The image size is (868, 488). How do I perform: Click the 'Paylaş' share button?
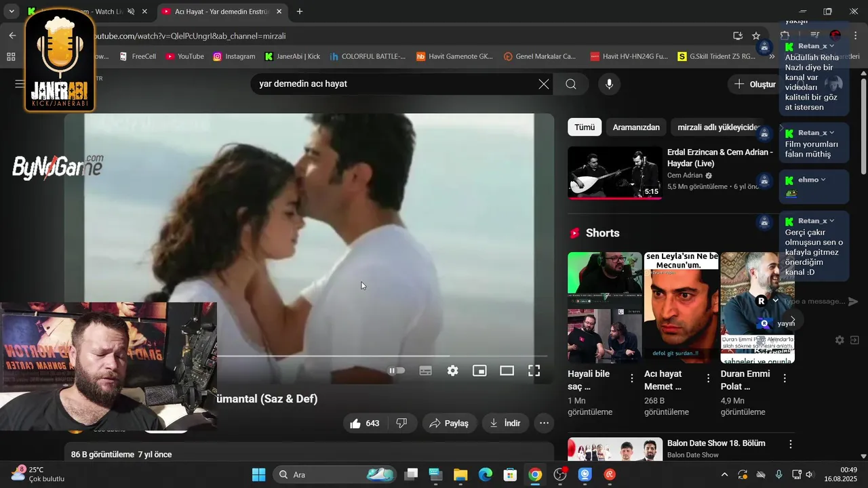(x=449, y=423)
